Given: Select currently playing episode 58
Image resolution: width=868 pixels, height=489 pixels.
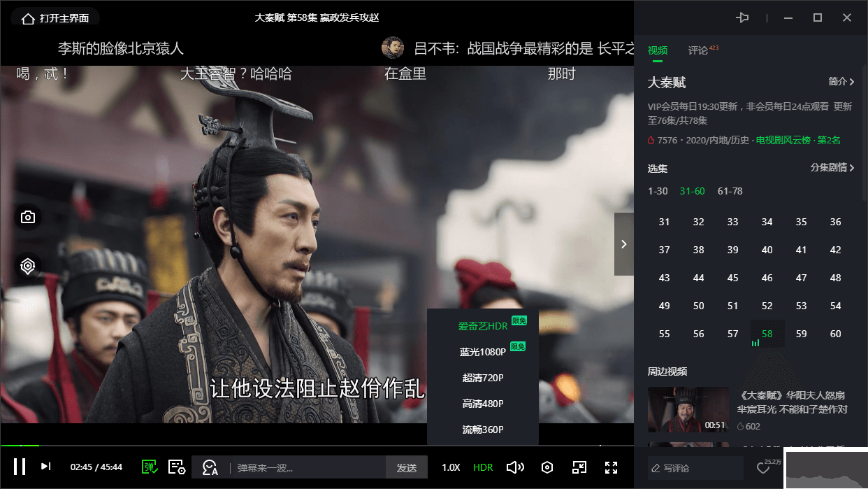Looking at the screenshot, I should point(767,334).
